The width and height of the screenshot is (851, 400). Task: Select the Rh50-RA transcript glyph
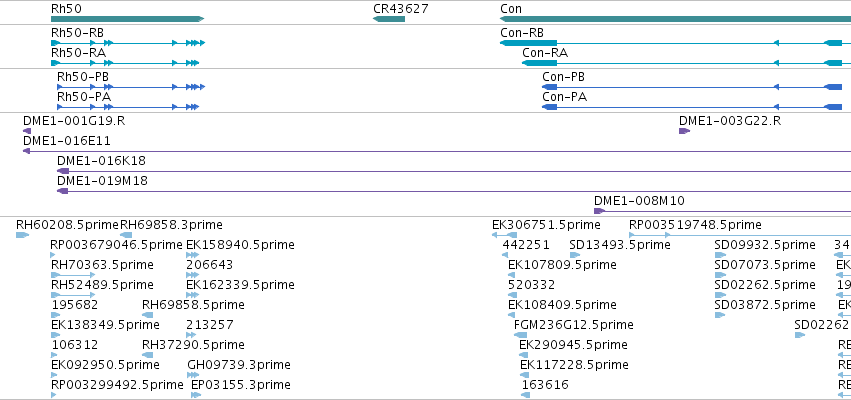click(x=125, y=63)
